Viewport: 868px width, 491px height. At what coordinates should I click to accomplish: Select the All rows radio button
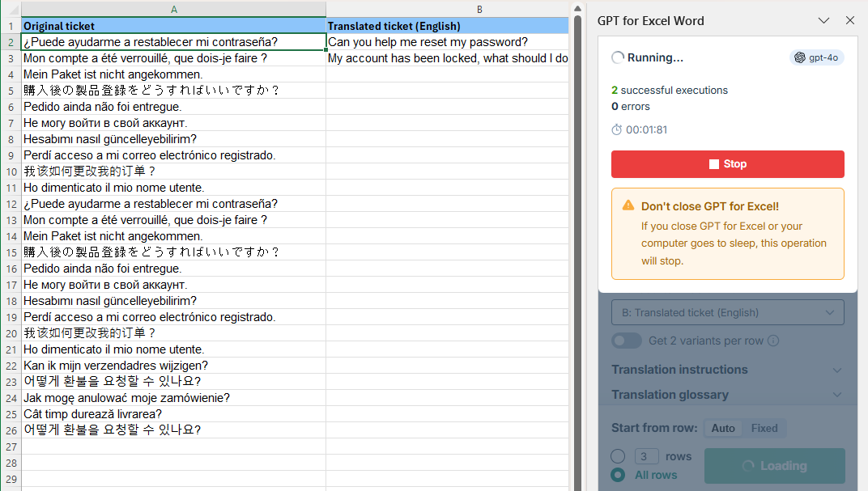pos(618,475)
